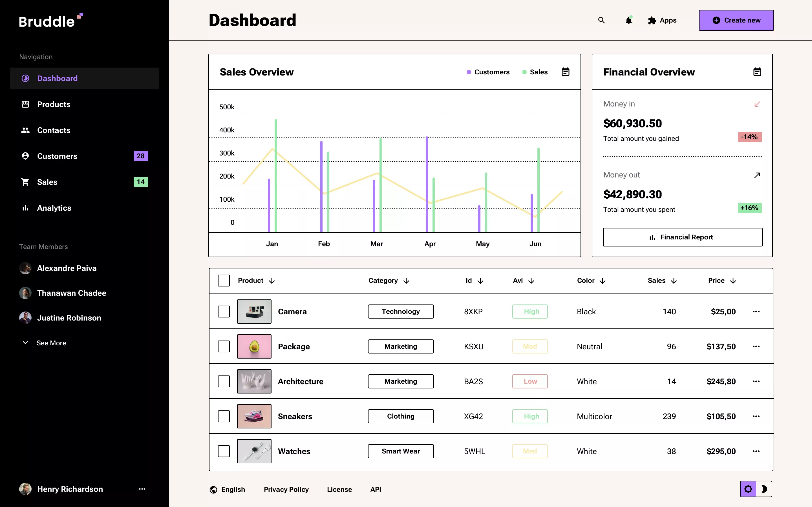Click Henry Richardson's profile avatar
Screen dimensions: 812x507
tap(25, 489)
